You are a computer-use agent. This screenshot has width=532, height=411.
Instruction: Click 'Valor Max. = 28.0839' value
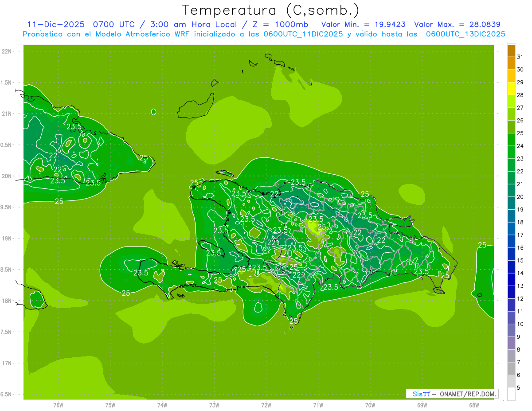[x=457, y=24]
